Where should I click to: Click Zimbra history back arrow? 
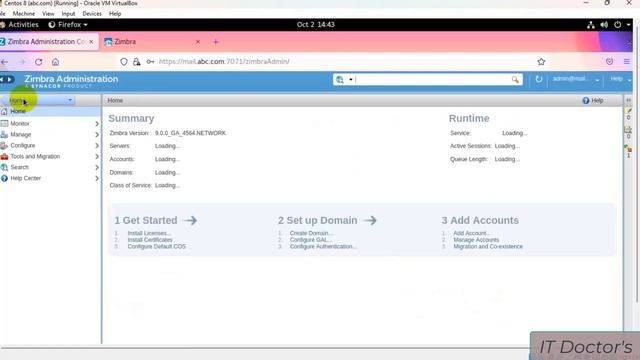click(x=2, y=79)
